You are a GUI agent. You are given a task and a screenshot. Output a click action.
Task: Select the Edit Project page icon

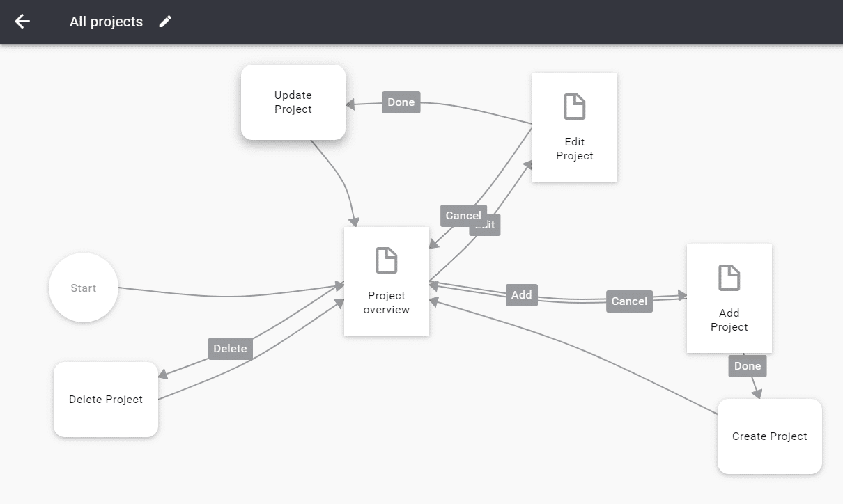pos(574,107)
